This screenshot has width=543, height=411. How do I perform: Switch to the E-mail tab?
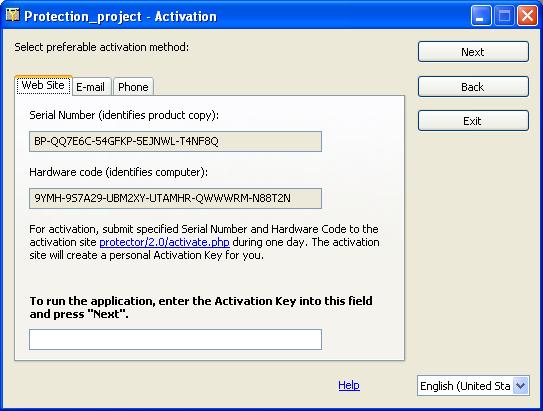pos(91,87)
